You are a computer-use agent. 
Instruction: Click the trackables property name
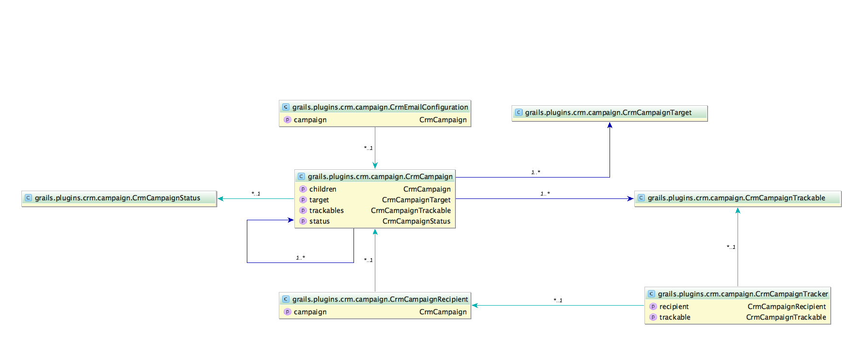(326, 211)
